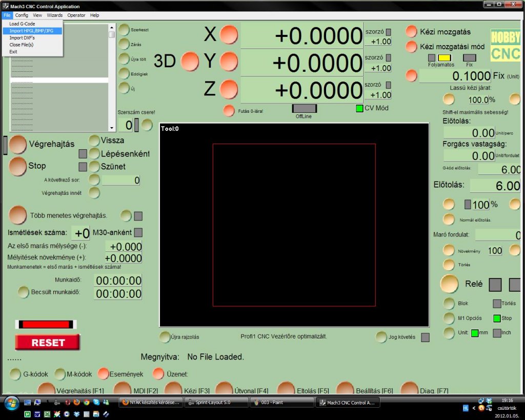Toggle the Fix jog mode indicator
The height and width of the screenshot is (420, 525).
[470, 57]
